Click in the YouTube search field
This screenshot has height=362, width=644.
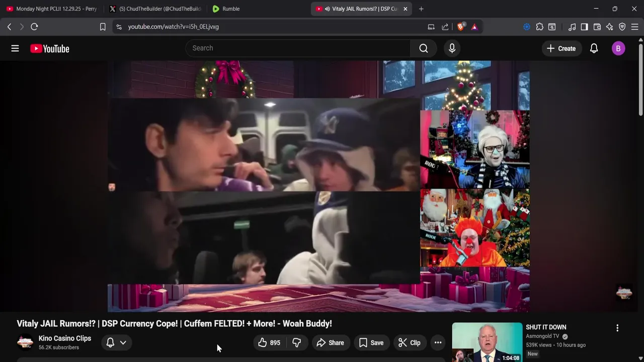pos(298,48)
